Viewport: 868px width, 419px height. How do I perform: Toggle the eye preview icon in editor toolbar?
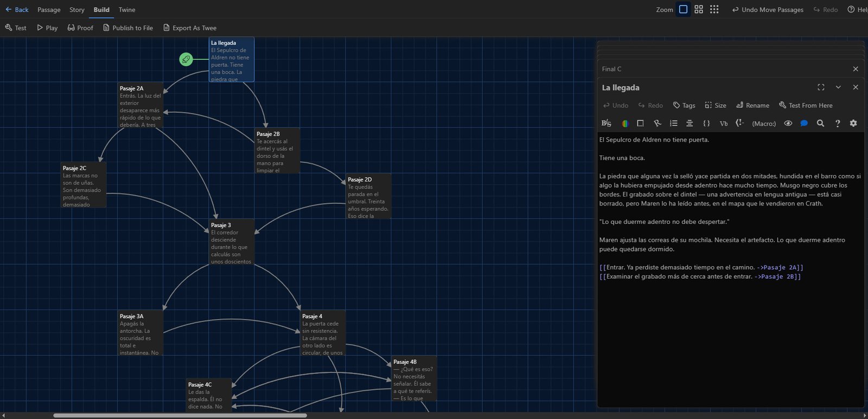(x=788, y=124)
